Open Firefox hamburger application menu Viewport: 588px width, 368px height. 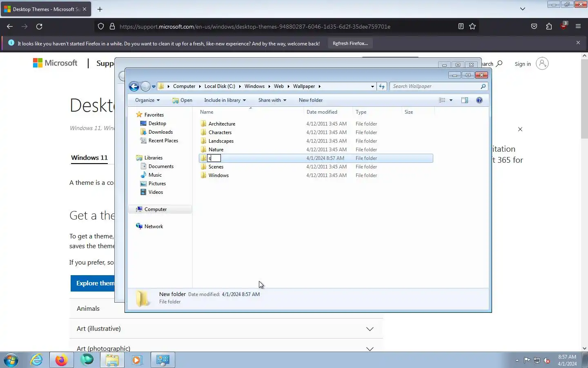click(578, 27)
